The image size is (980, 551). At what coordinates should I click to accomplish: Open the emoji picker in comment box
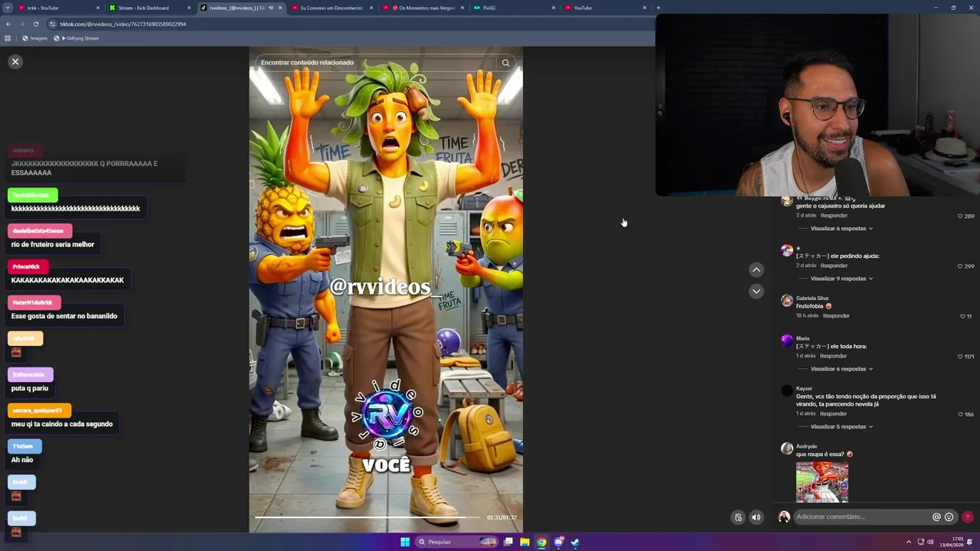coord(949,517)
